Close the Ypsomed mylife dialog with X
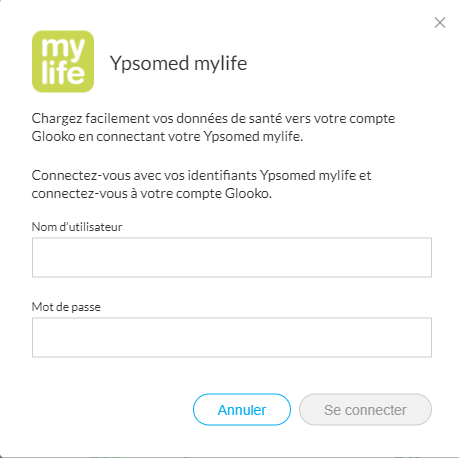 (440, 23)
